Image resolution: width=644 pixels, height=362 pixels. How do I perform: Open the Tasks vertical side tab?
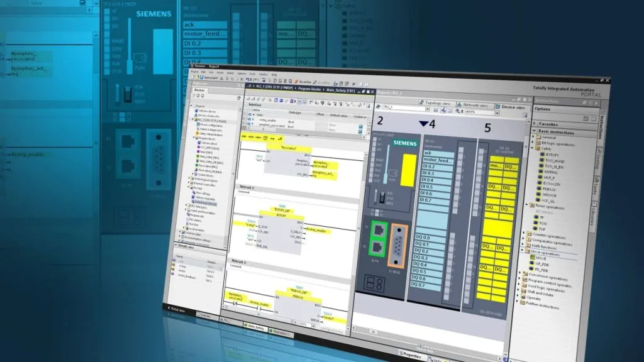click(x=596, y=187)
